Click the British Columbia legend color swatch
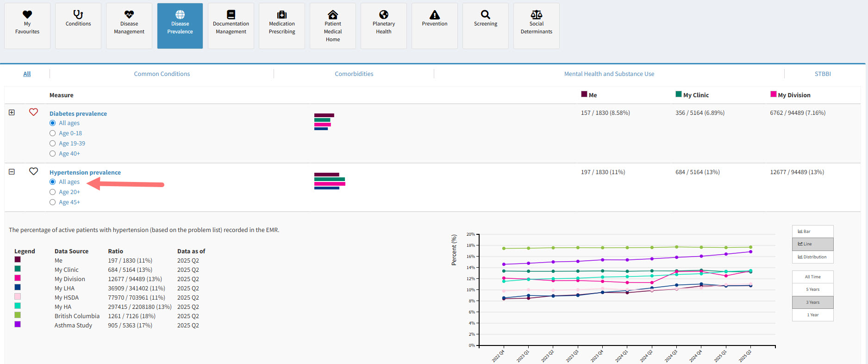The height and width of the screenshot is (364, 868). (18, 315)
